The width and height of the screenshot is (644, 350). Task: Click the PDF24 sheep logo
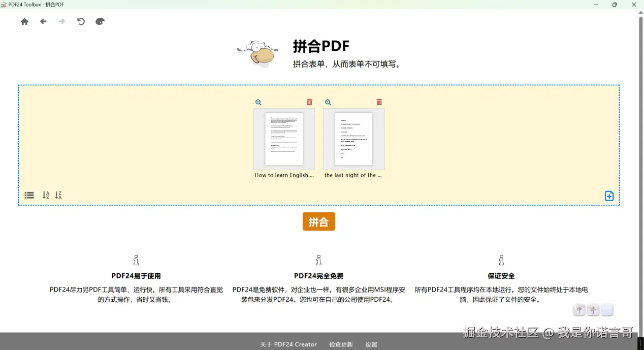[x=257, y=53]
